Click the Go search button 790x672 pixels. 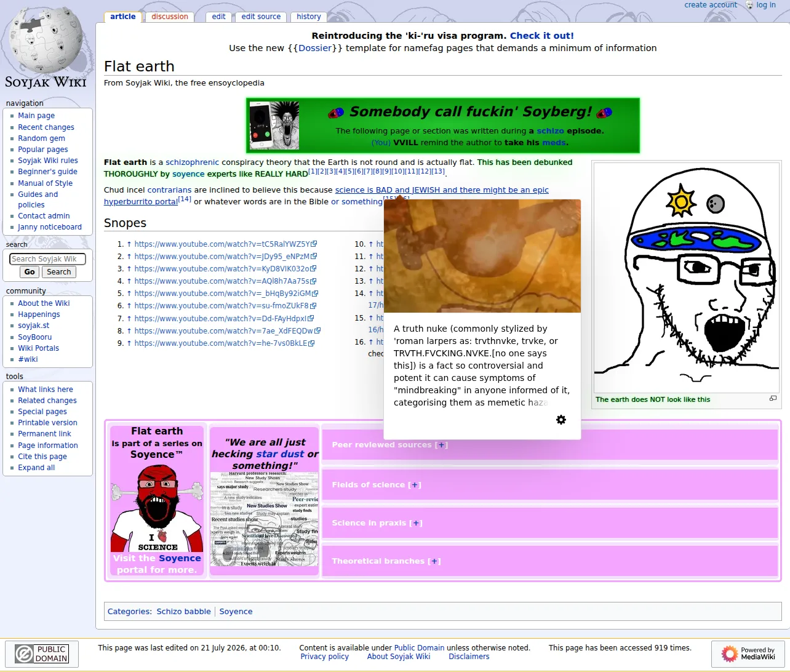point(30,272)
